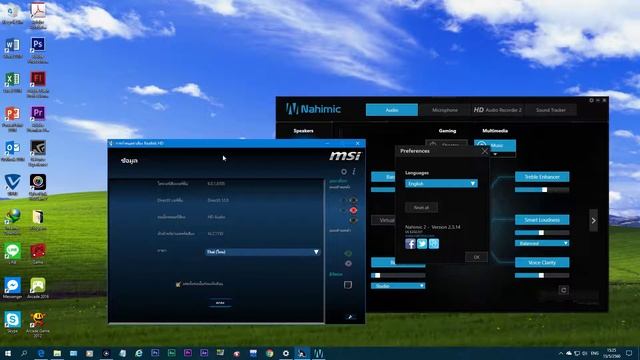Select the Speakers device tab
640x360 pixels.
(x=303, y=131)
